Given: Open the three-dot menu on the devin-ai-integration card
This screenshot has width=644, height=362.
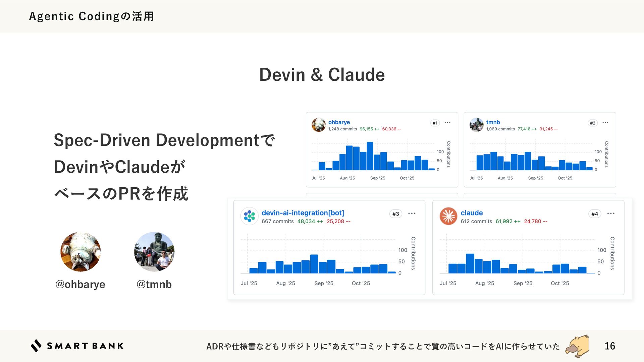Looking at the screenshot, I should [x=412, y=214].
